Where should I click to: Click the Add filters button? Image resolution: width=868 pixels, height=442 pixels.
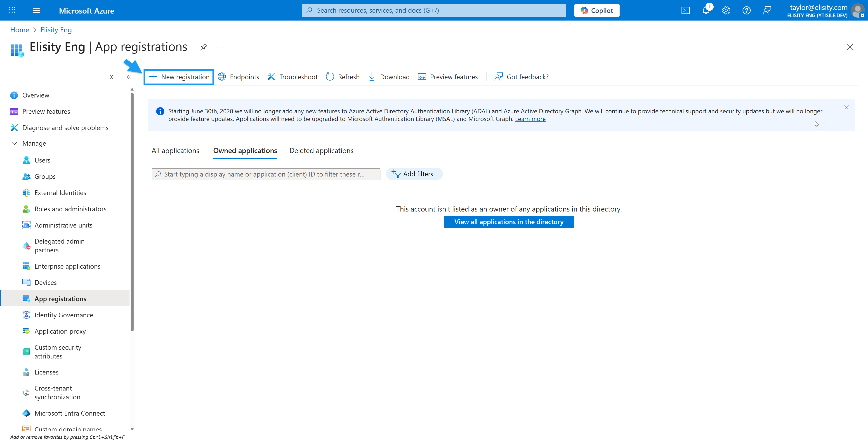[x=414, y=174]
